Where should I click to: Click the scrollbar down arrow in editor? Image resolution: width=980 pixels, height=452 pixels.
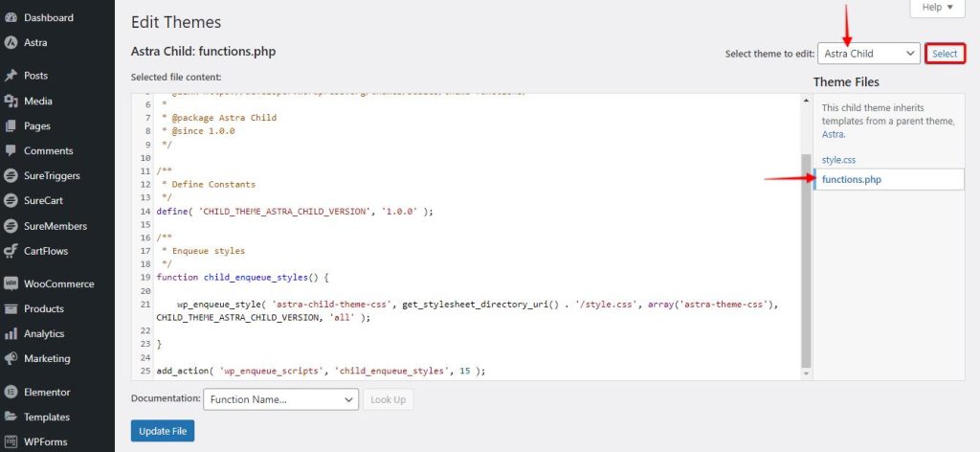click(x=806, y=373)
